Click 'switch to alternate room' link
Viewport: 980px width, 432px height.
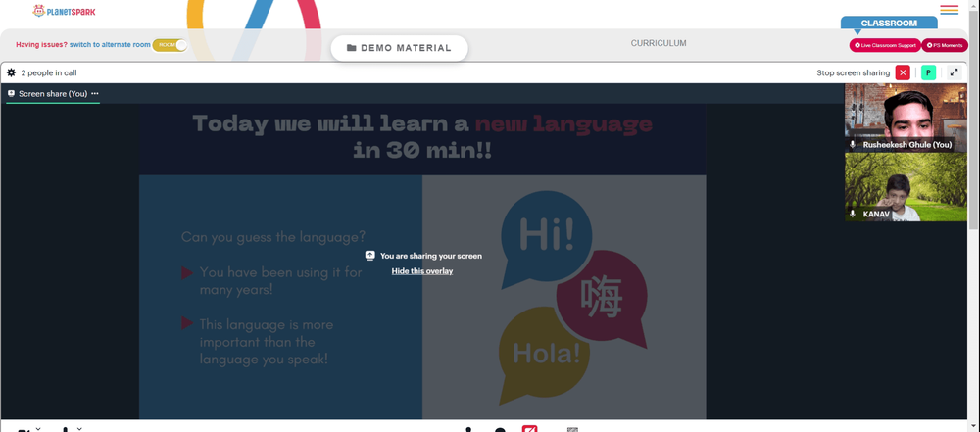click(110, 45)
